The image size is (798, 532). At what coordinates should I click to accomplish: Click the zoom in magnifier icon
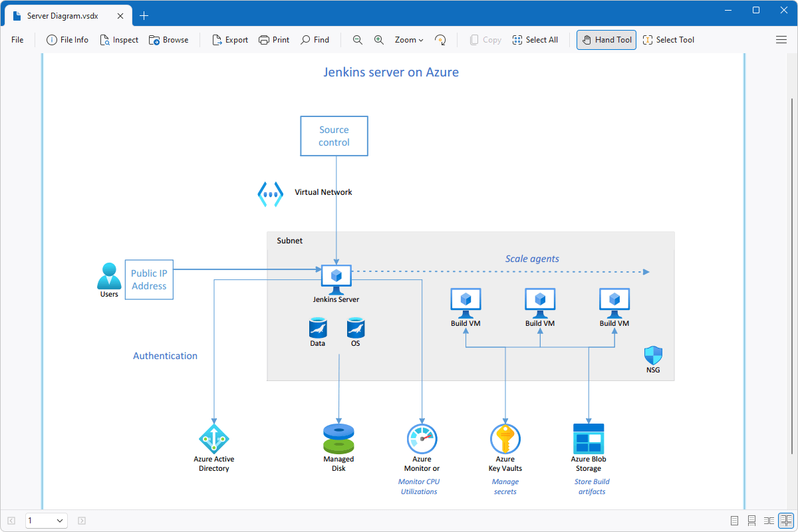pos(379,40)
